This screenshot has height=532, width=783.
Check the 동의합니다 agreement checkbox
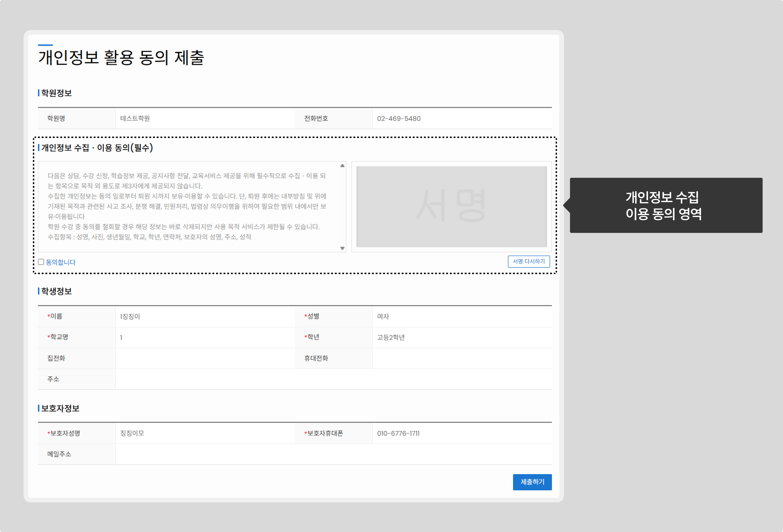[41, 262]
